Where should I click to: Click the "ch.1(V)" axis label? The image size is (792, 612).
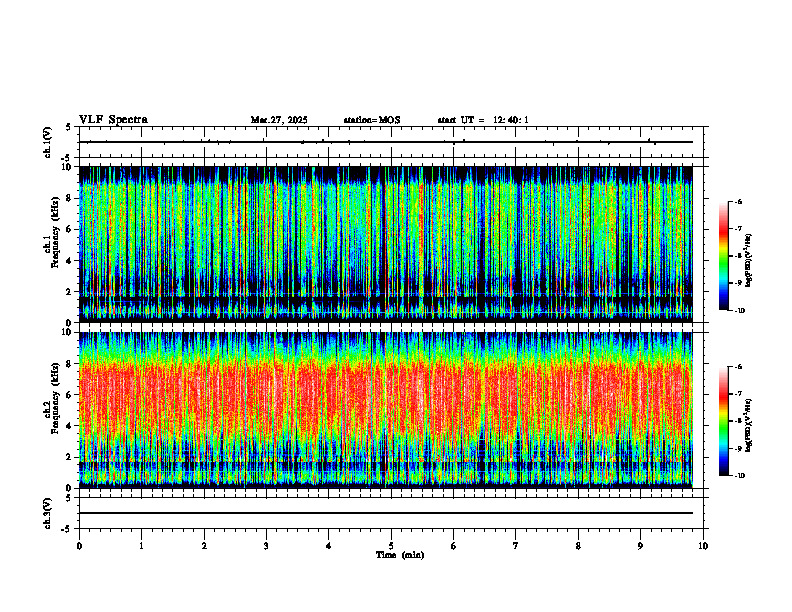tap(48, 142)
